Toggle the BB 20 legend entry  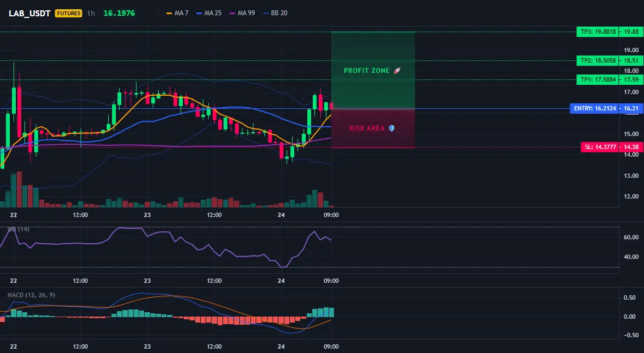pyautogui.click(x=275, y=13)
